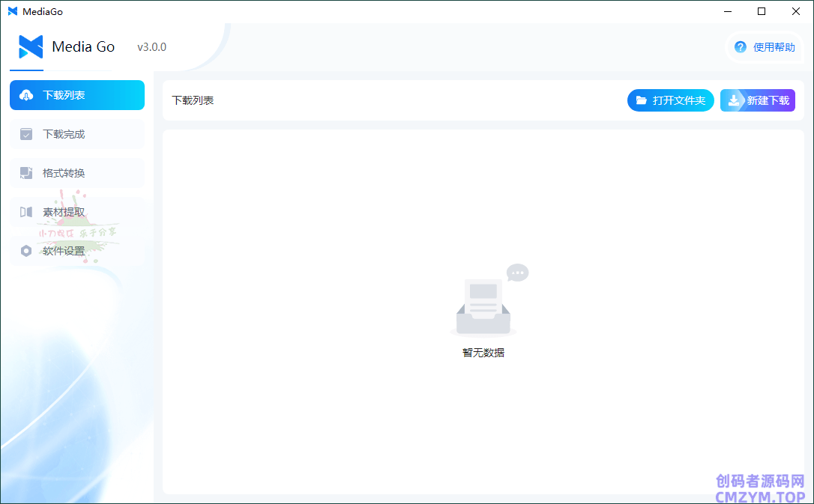The width and height of the screenshot is (814, 504).
Task: Open the 使用帮助 help link
Action: [774, 47]
